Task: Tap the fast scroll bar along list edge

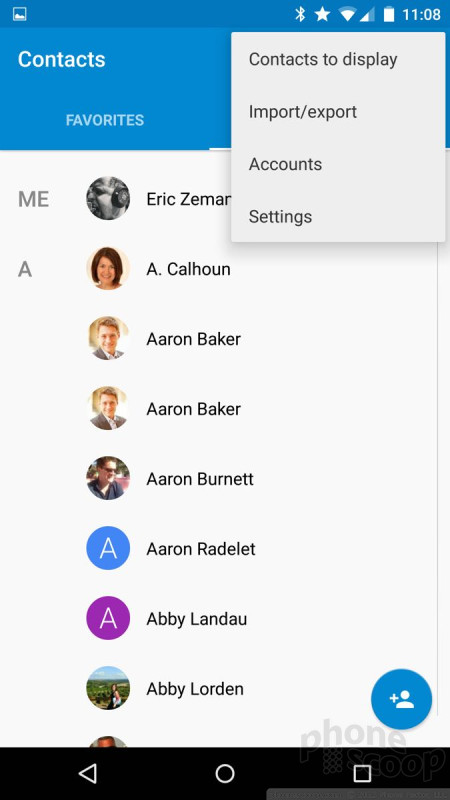Action: [x=438, y=449]
